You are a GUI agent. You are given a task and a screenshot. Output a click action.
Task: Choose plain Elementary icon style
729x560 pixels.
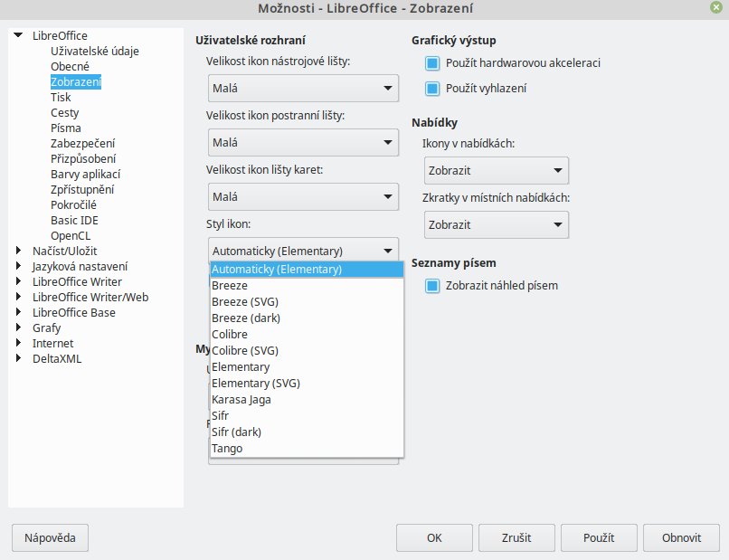[x=307, y=367]
